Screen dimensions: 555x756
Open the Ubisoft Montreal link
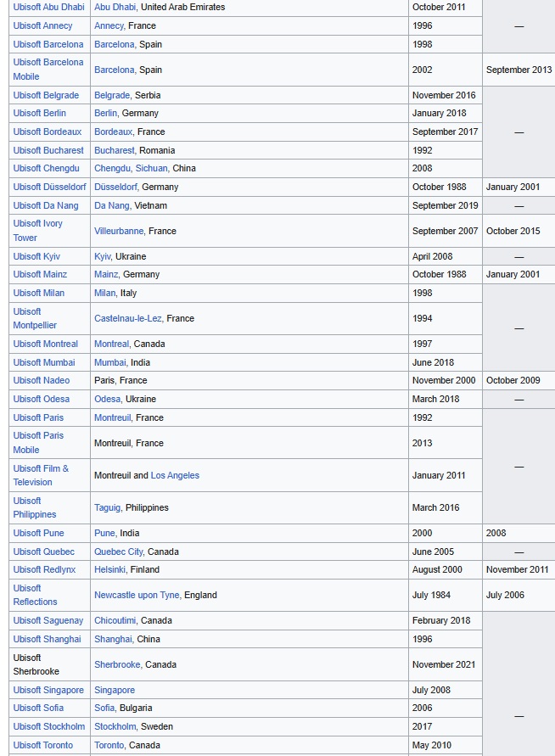point(45,344)
